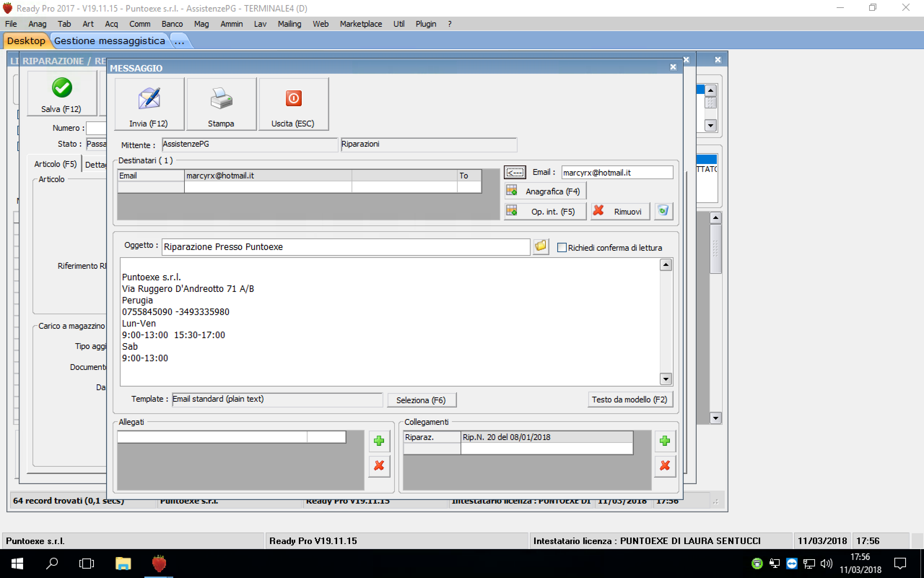
Task: Click green plus to add attachment in Allegati
Action: coord(379,441)
